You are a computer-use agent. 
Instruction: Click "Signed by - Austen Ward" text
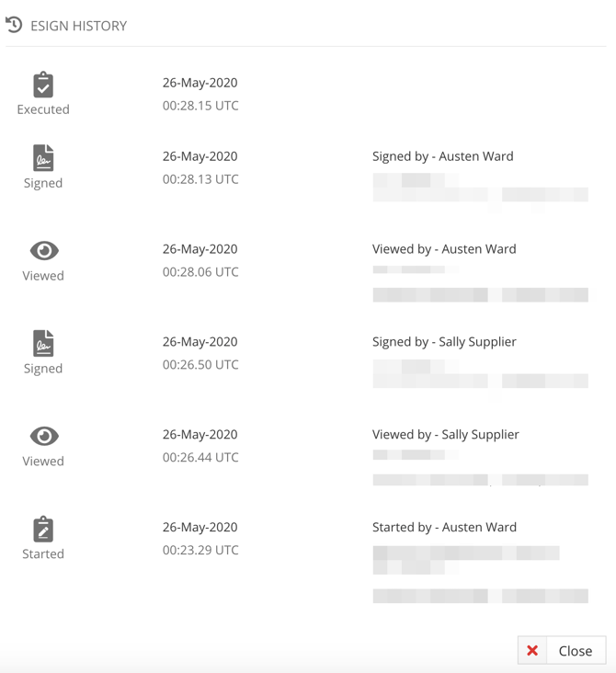click(443, 156)
